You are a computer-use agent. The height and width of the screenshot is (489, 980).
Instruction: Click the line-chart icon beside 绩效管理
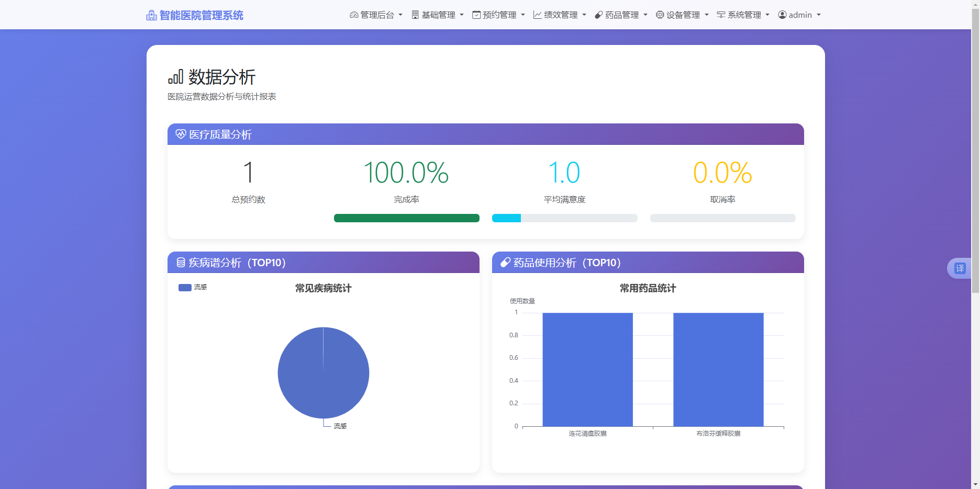tap(537, 15)
